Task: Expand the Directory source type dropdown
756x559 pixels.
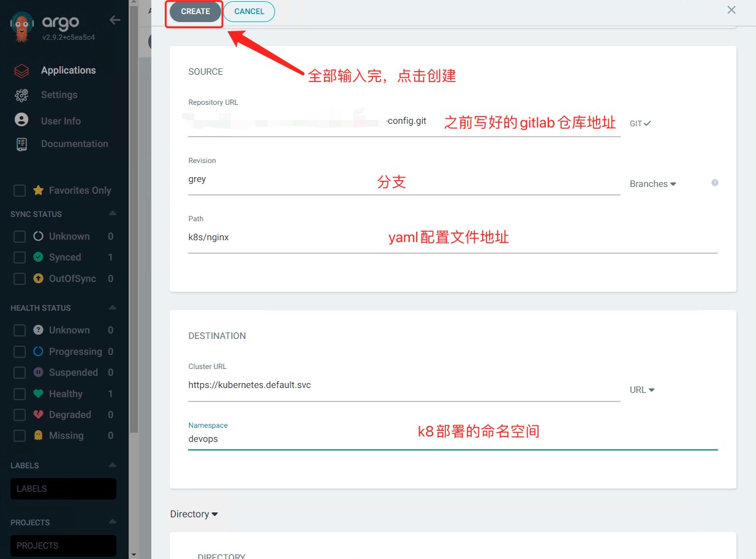Action: tap(194, 514)
